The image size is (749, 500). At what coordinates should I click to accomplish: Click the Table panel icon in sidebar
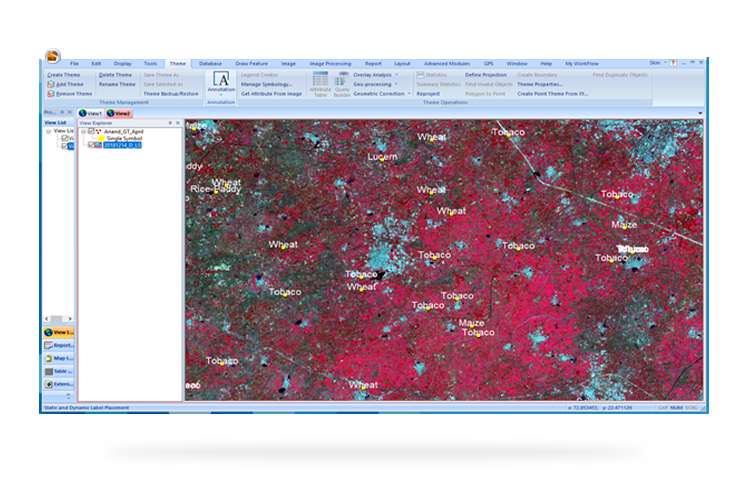pos(48,371)
